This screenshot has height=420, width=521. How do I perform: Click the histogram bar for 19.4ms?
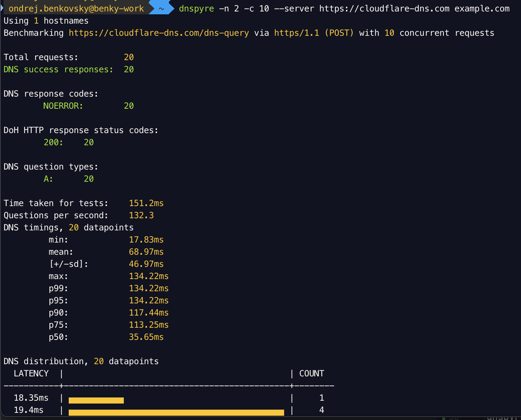pos(176,412)
